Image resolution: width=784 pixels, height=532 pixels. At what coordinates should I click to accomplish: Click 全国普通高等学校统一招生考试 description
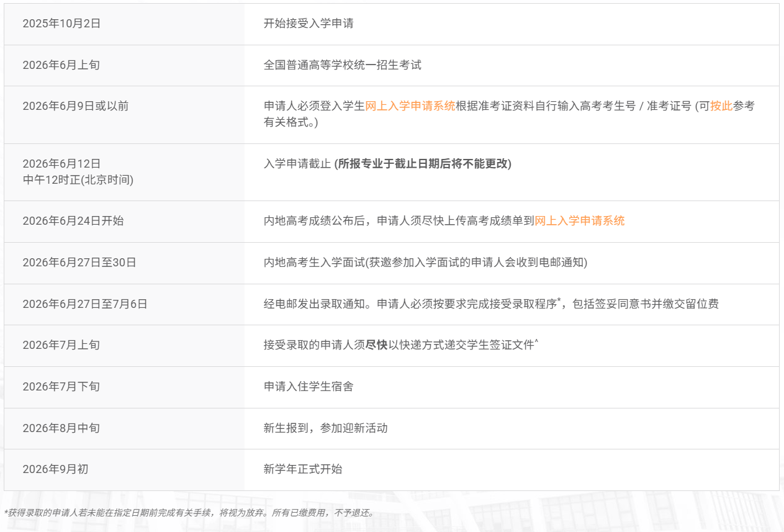pyautogui.click(x=342, y=65)
